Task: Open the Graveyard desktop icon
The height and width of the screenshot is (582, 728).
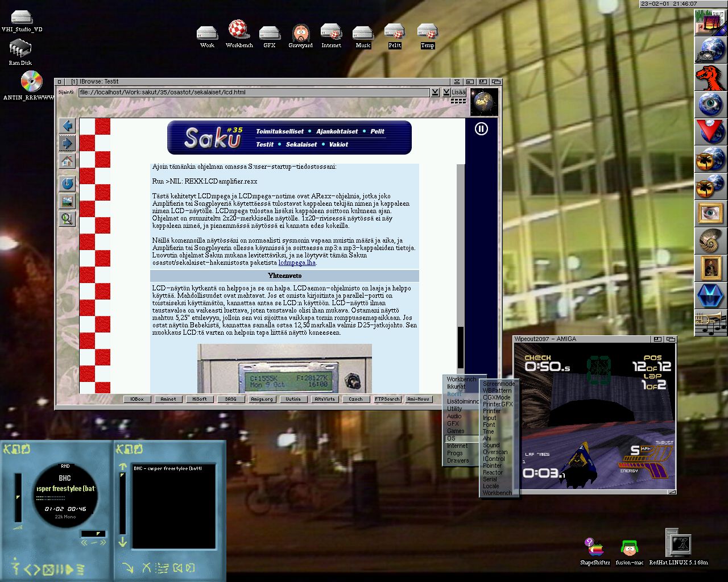Action: point(300,36)
